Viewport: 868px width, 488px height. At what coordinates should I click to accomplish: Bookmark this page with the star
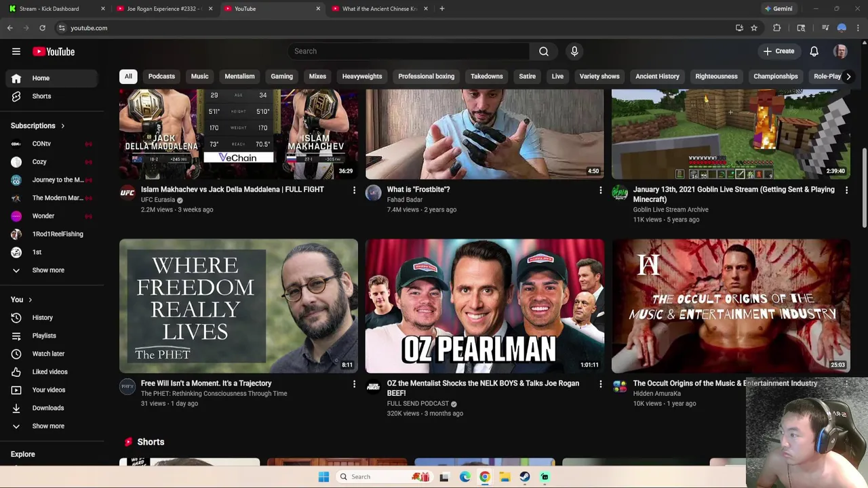(x=754, y=28)
